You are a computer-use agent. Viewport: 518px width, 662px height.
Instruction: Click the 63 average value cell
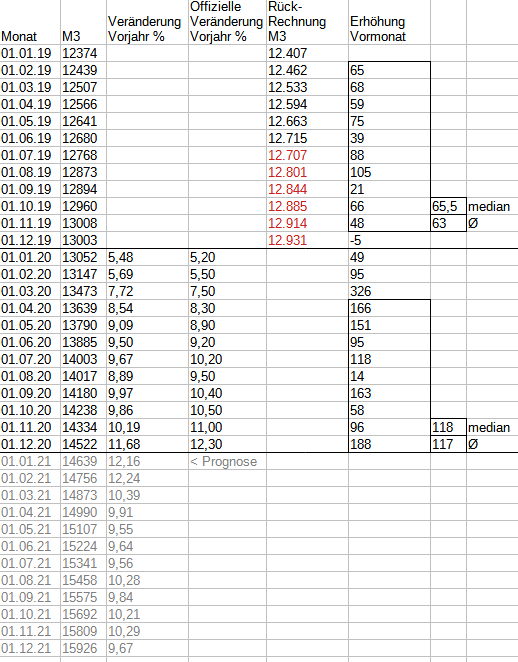coord(448,223)
